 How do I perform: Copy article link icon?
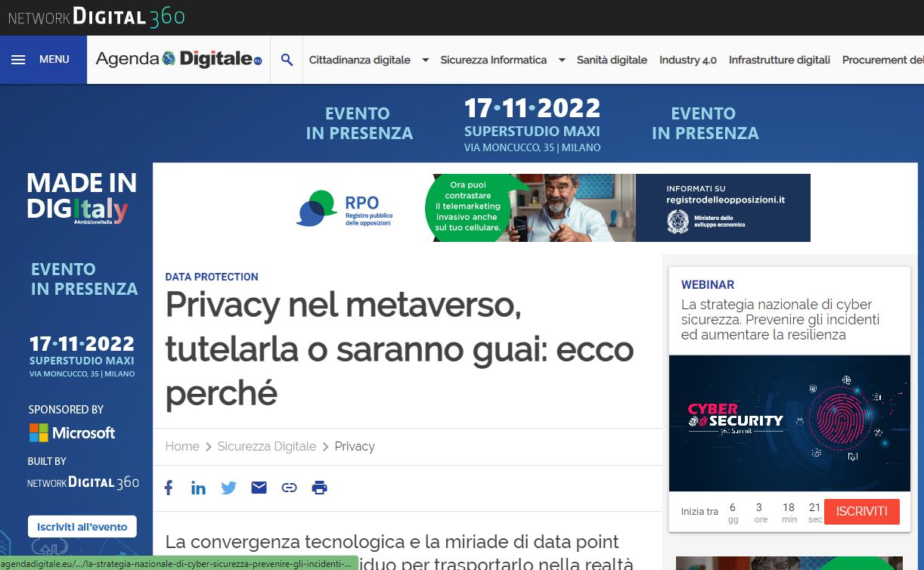point(289,488)
